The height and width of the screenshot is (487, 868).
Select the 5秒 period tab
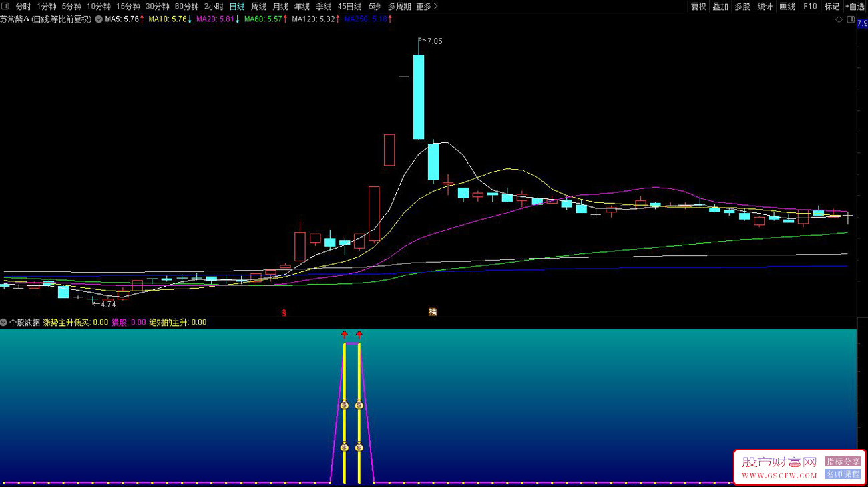[375, 6]
